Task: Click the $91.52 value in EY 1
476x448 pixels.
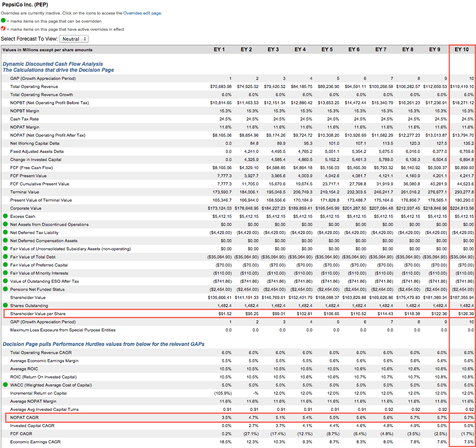Action: [225, 313]
